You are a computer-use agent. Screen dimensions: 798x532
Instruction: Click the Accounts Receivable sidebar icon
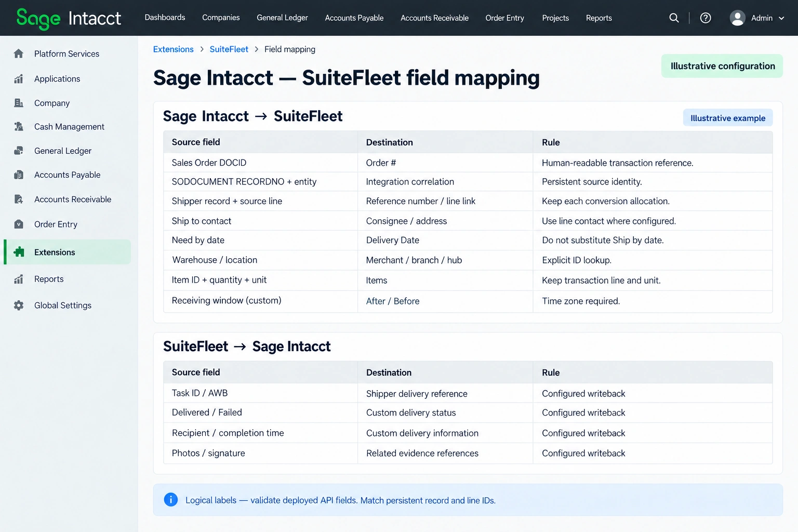[x=19, y=199]
